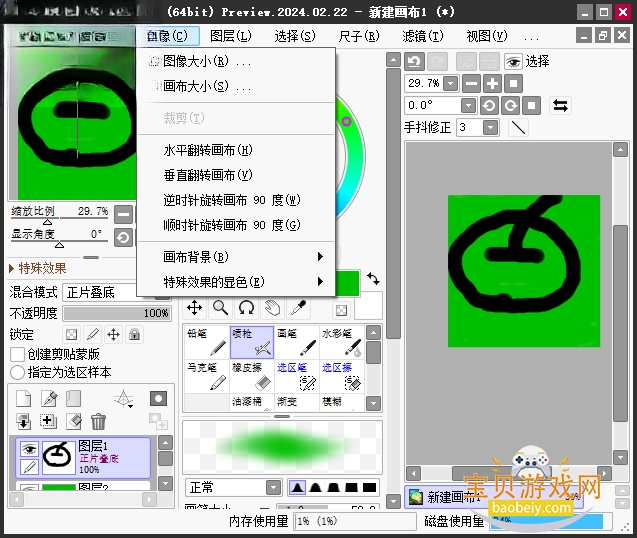
Task: Expand 画布背景(B) submenu
Action: point(236,257)
